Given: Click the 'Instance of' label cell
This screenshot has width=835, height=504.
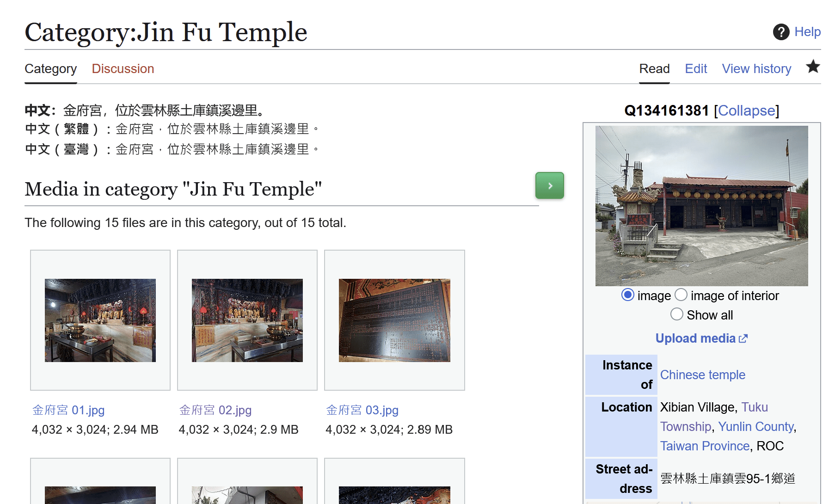Looking at the screenshot, I should (x=621, y=375).
